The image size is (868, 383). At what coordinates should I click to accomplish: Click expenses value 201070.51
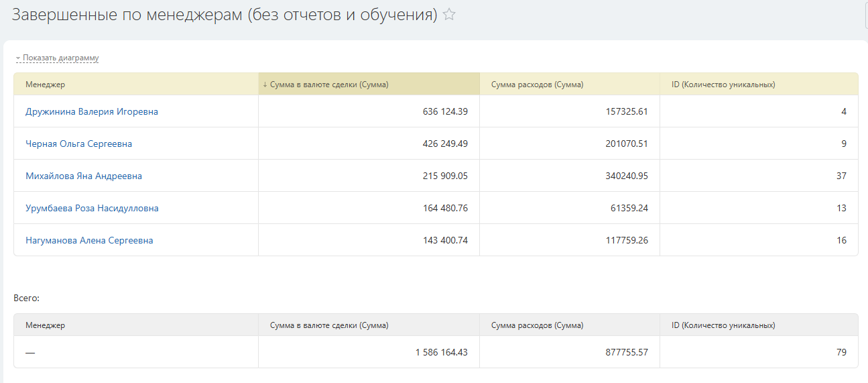point(625,144)
